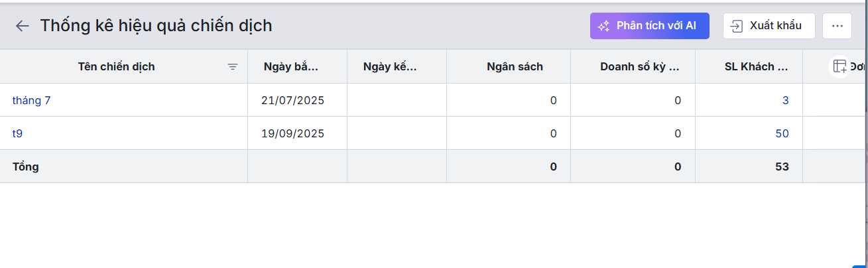Click the Ngày bắ... column header

[x=291, y=66]
